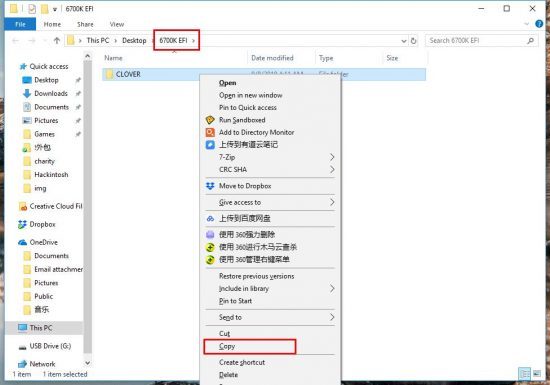
Task: Switch to the Share ribbon tab
Action: tap(85, 24)
